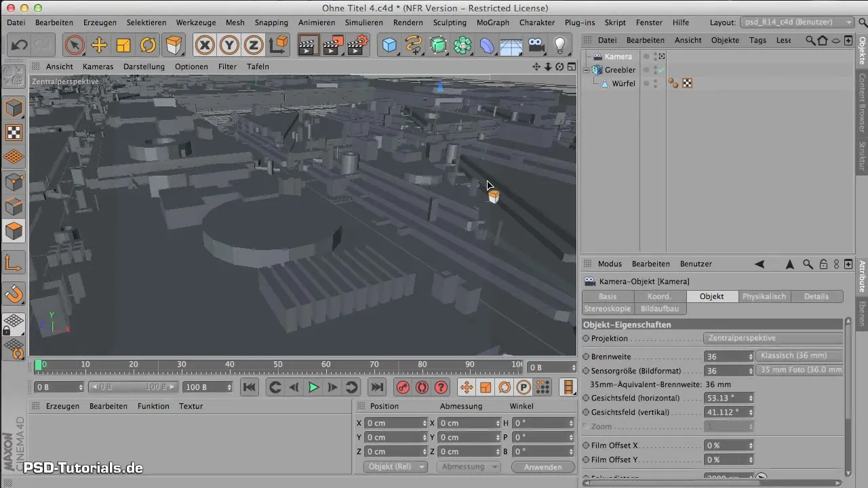Activate the Move tool
This screenshot has height=488, width=868.
(x=99, y=45)
